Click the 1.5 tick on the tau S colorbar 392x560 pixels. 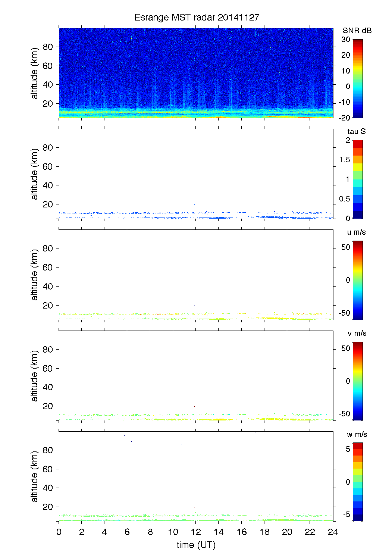345,160
